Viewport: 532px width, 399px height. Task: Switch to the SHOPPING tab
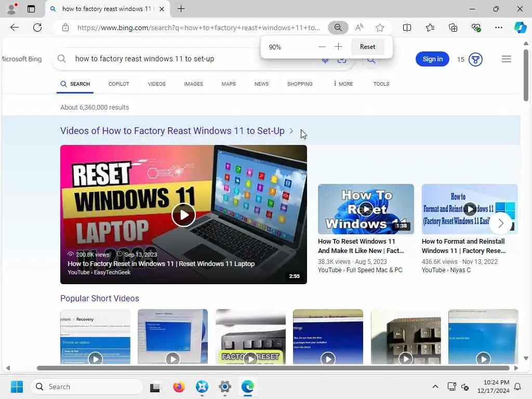[300, 84]
